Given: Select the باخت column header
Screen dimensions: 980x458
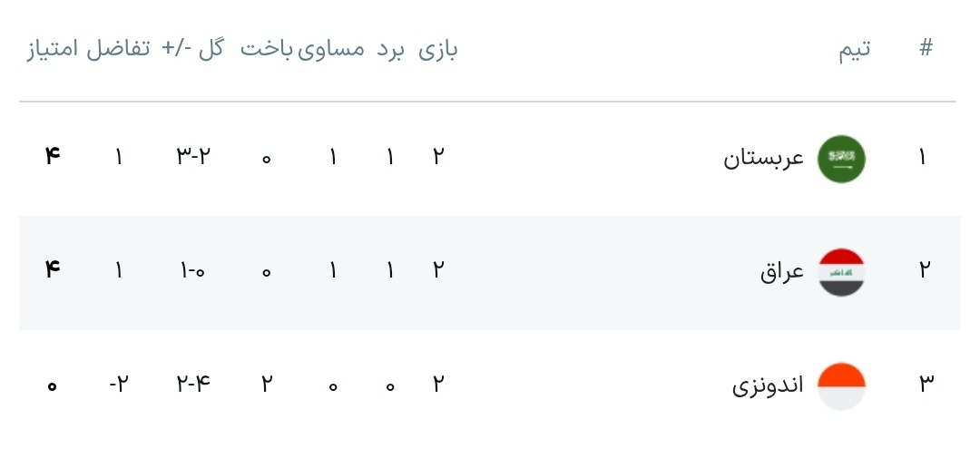Looking at the screenshot, I should coord(266,49).
